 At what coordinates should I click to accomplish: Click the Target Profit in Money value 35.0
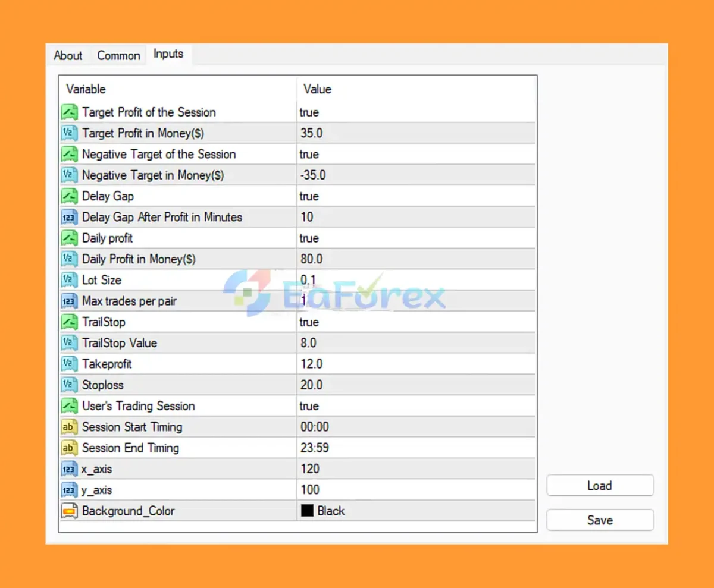coord(312,133)
